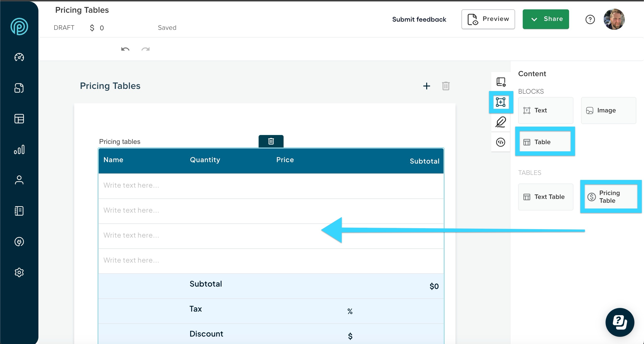Open the signature pen panel icon
This screenshot has height=344, width=644.
tap(501, 122)
